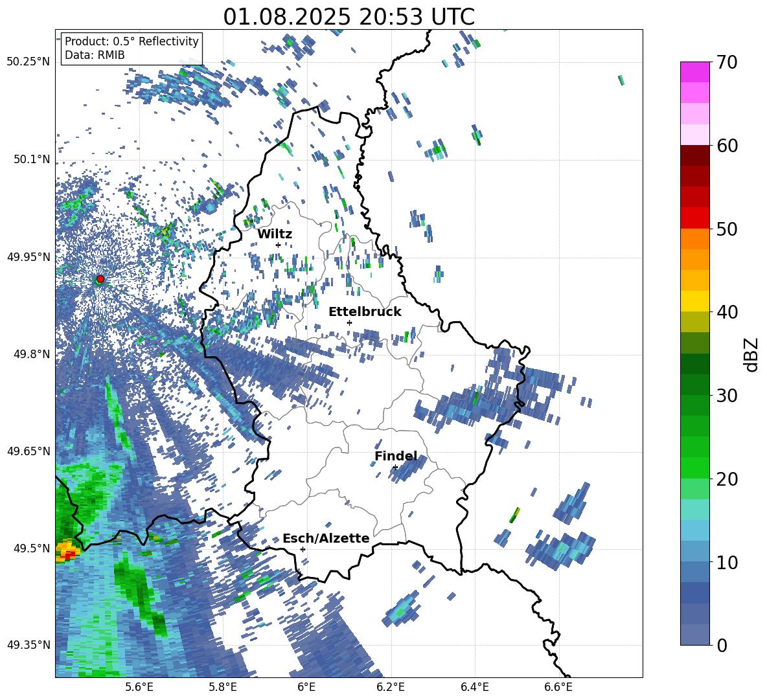Click the Findel city label
767x700 pixels.
click(396, 456)
